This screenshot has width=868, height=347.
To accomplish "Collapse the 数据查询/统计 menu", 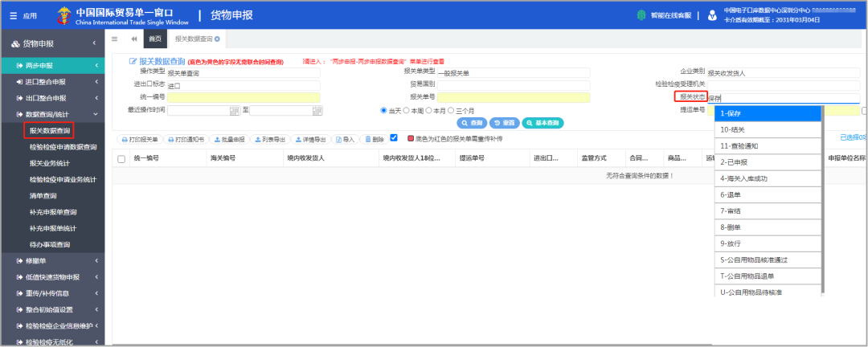I will 52,114.
